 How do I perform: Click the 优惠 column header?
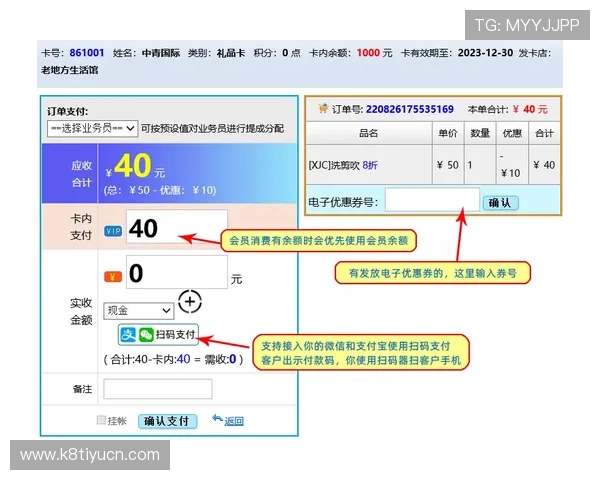[x=512, y=133]
